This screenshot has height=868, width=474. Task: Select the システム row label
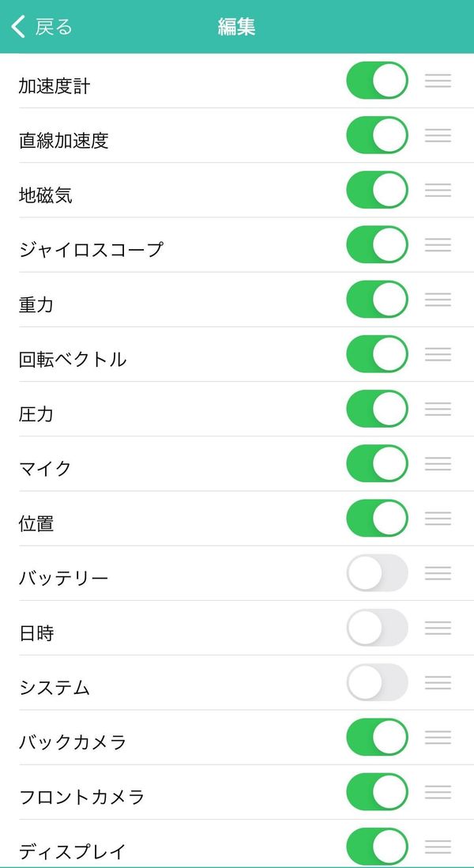pyautogui.click(x=55, y=688)
